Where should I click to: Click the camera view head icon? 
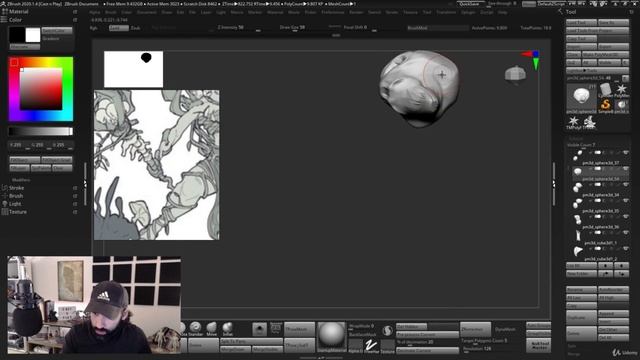515,75
